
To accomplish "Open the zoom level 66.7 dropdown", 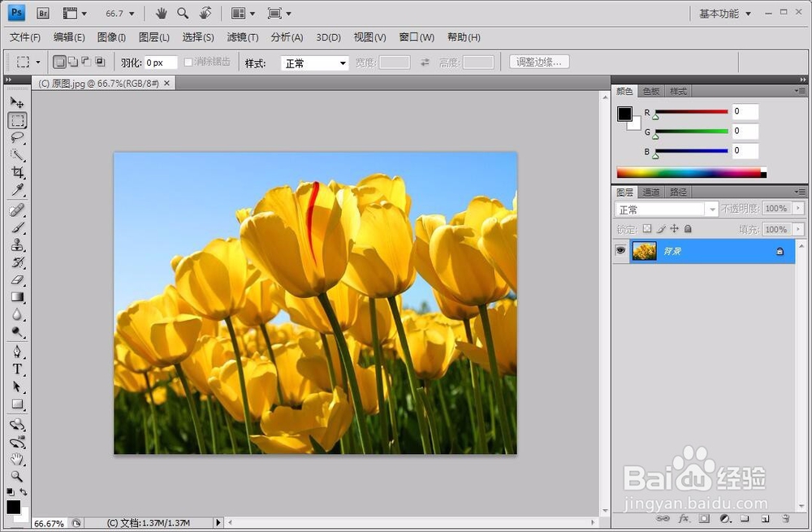I will click(x=132, y=14).
